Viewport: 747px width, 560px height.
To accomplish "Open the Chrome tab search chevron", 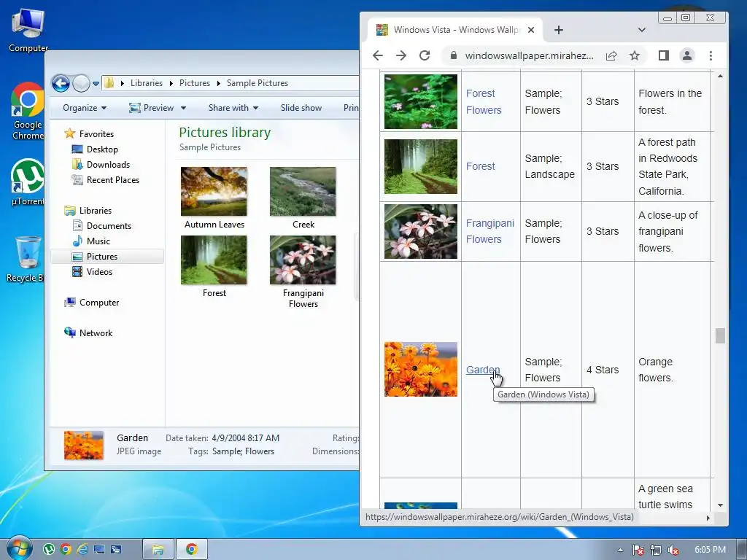I will tap(642, 30).
